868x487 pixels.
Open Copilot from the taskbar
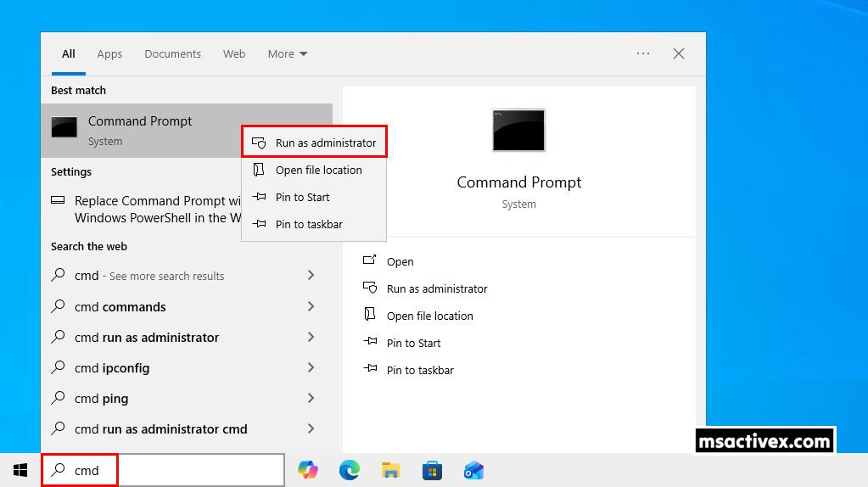tap(308, 470)
